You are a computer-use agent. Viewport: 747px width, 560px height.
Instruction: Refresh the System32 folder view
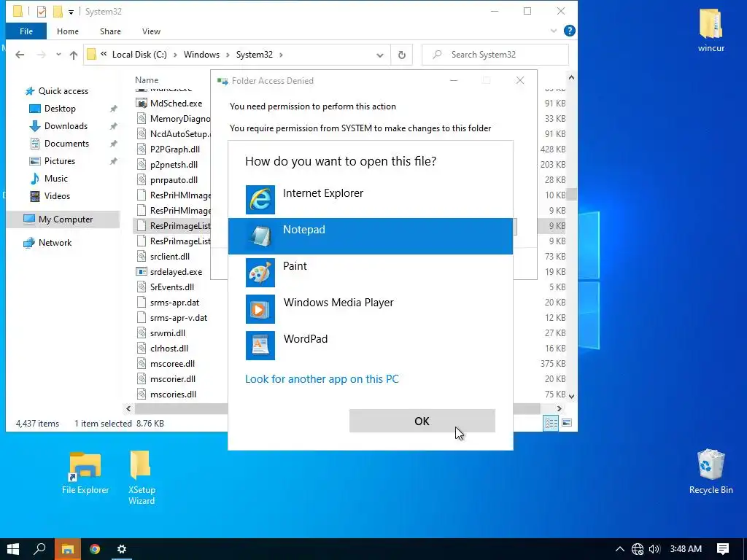(x=402, y=55)
